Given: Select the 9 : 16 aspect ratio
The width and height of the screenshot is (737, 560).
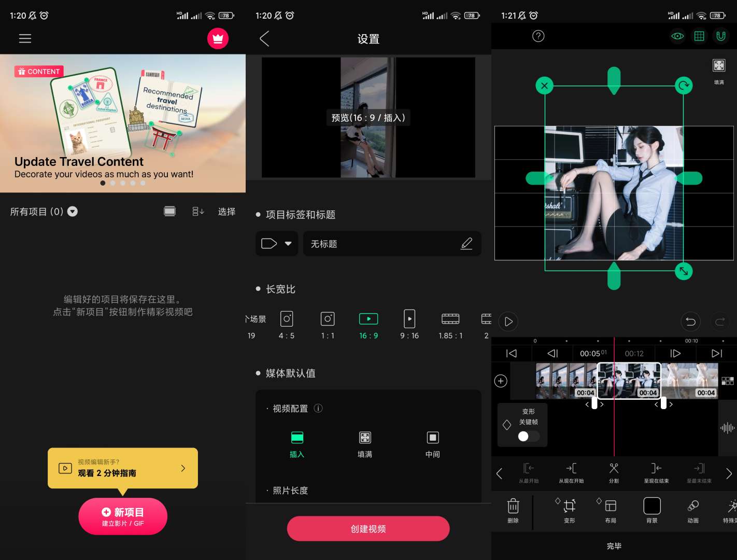Looking at the screenshot, I should (409, 325).
